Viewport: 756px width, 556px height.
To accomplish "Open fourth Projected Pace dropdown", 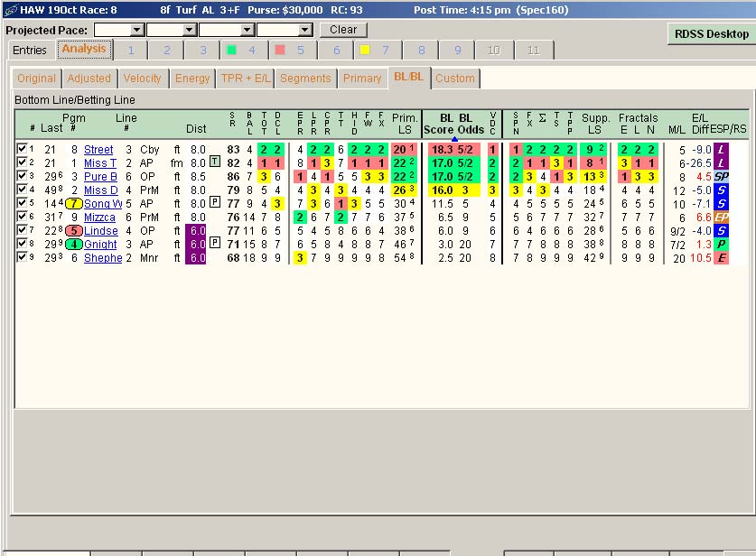I will tap(304, 30).
